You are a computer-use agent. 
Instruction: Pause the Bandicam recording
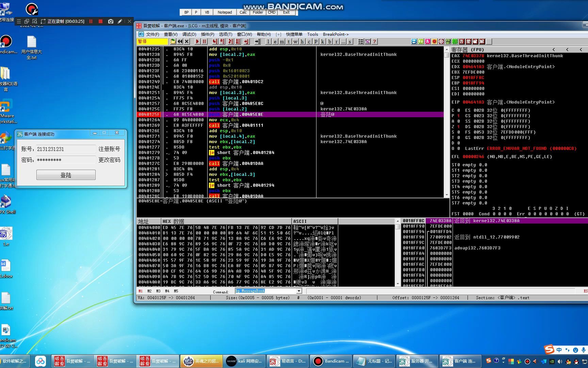tap(91, 21)
